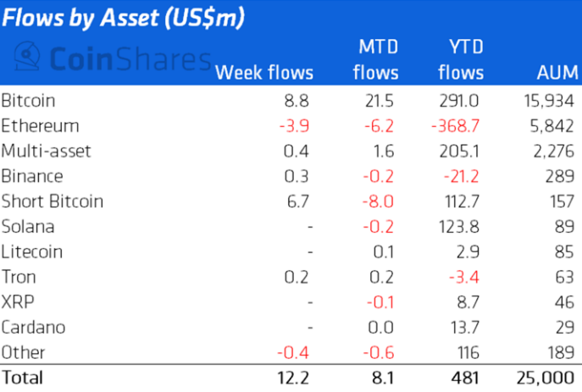Click the AUM column header
This screenshot has width=582, height=392.
pos(557,72)
